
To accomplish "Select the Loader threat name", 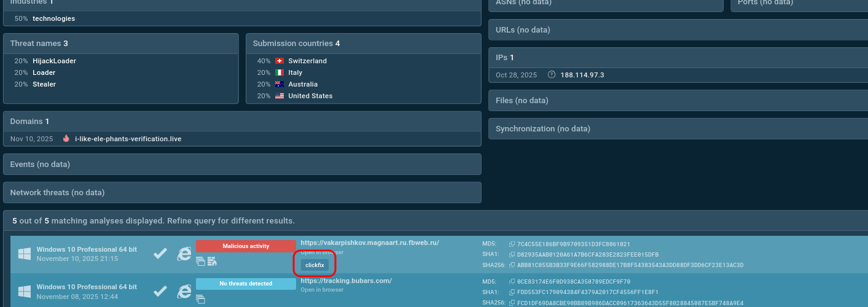I will (x=44, y=72).
